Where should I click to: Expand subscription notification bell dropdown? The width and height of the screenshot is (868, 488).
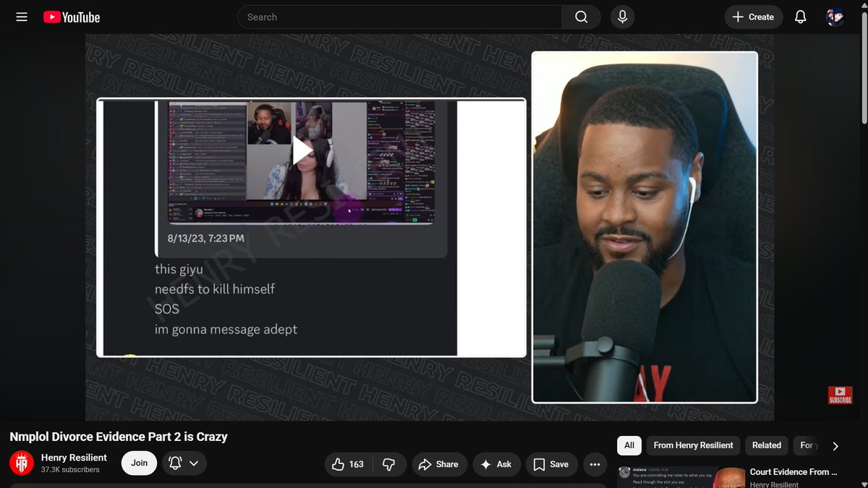184,463
